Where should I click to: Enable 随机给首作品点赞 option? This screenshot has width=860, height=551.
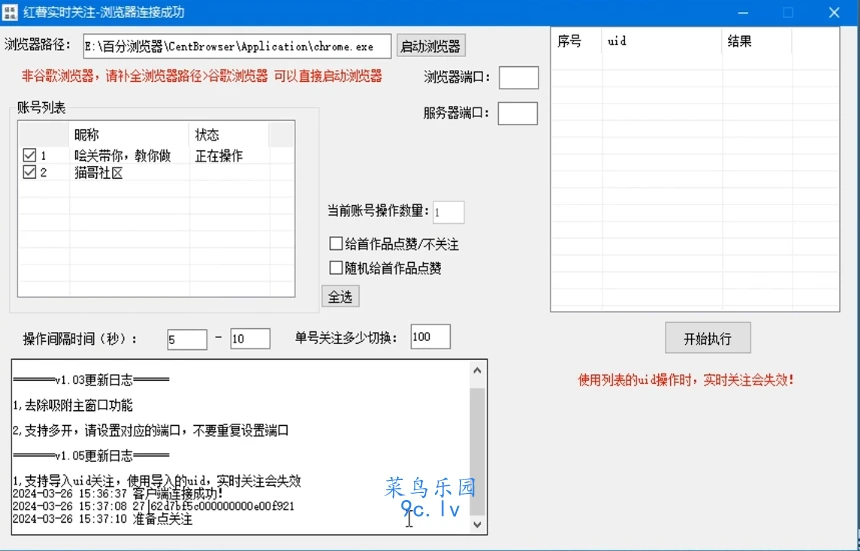pos(336,268)
